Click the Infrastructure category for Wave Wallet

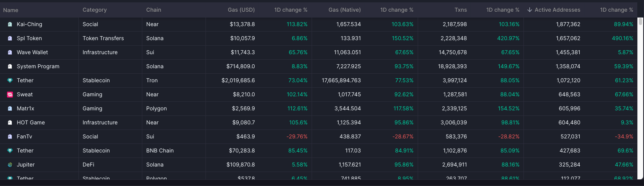(100, 52)
